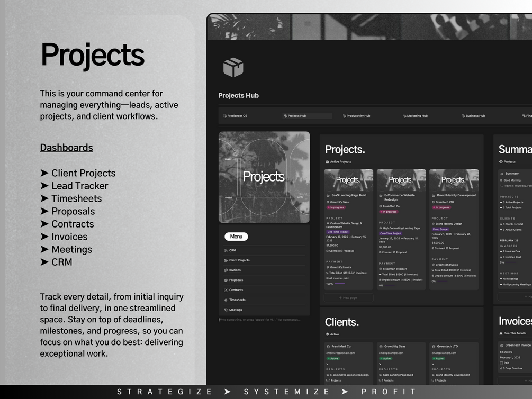The image size is (532, 399).
Task: Open Marketing Hub in the navigation bar
Action: click(416, 116)
